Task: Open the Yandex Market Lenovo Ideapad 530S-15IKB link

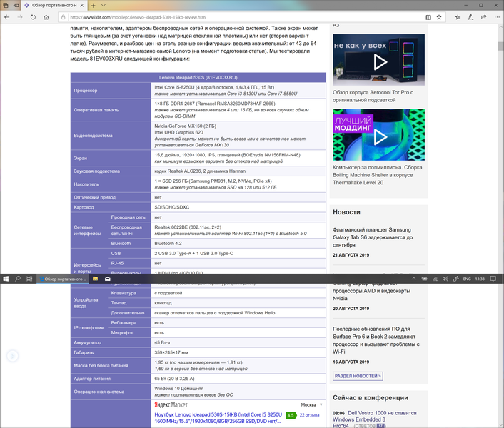Action: coord(218,418)
